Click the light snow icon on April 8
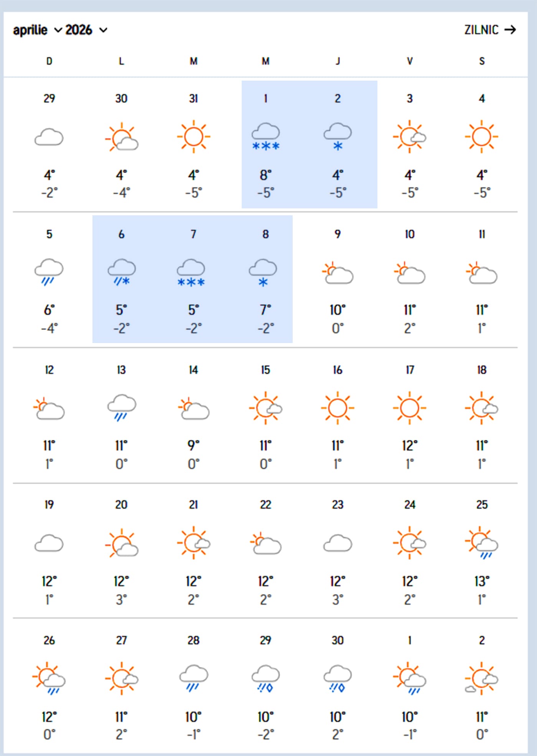Image resolution: width=537 pixels, height=756 pixels. point(263,272)
